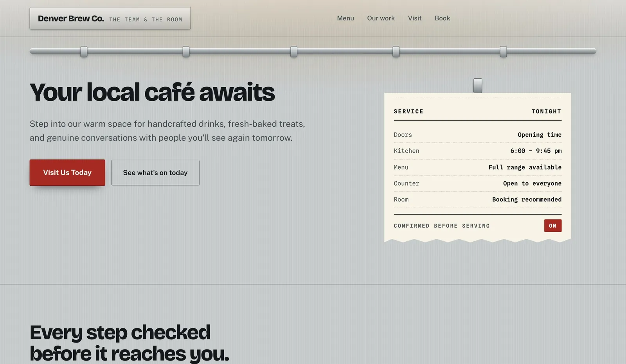The image size is (626, 364).
Task: Click the Counter row label
Action: [406, 183]
